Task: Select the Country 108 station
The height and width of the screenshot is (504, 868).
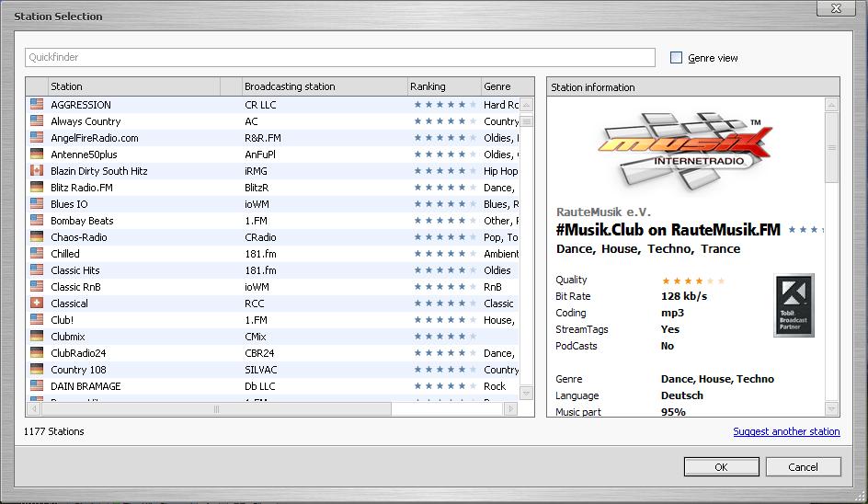Action: (273, 370)
